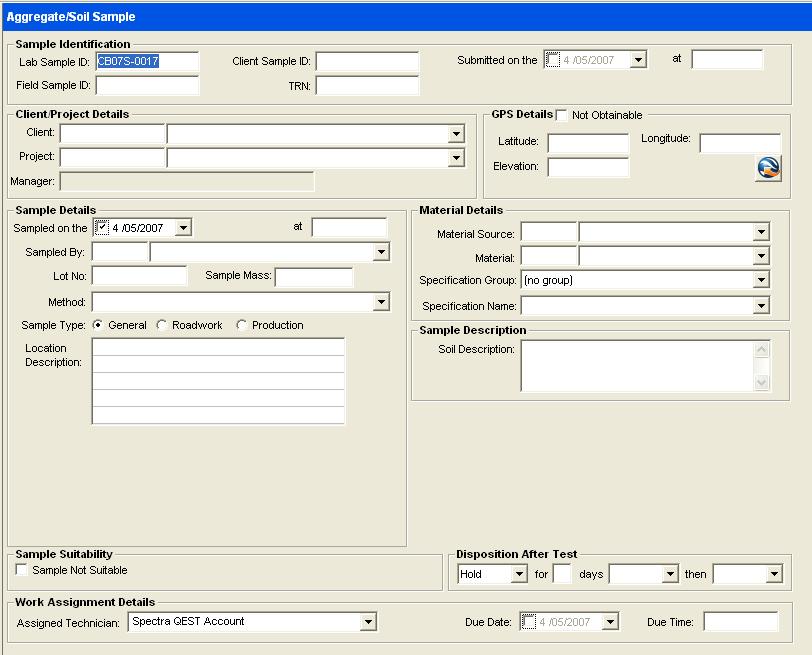Select the Production sample type

click(x=242, y=325)
